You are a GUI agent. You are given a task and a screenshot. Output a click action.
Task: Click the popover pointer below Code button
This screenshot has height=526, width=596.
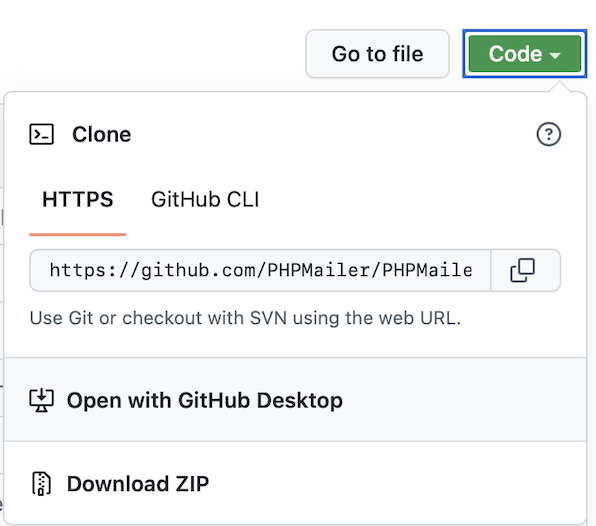pyautogui.click(x=560, y=86)
